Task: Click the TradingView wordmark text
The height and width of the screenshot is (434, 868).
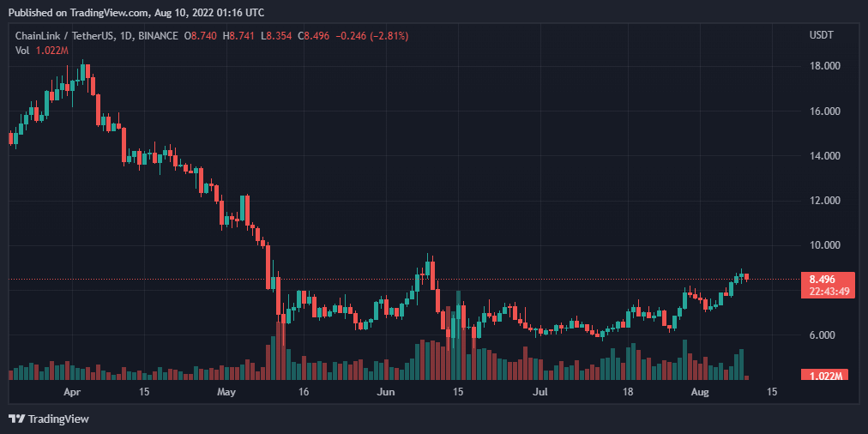Action: click(58, 419)
